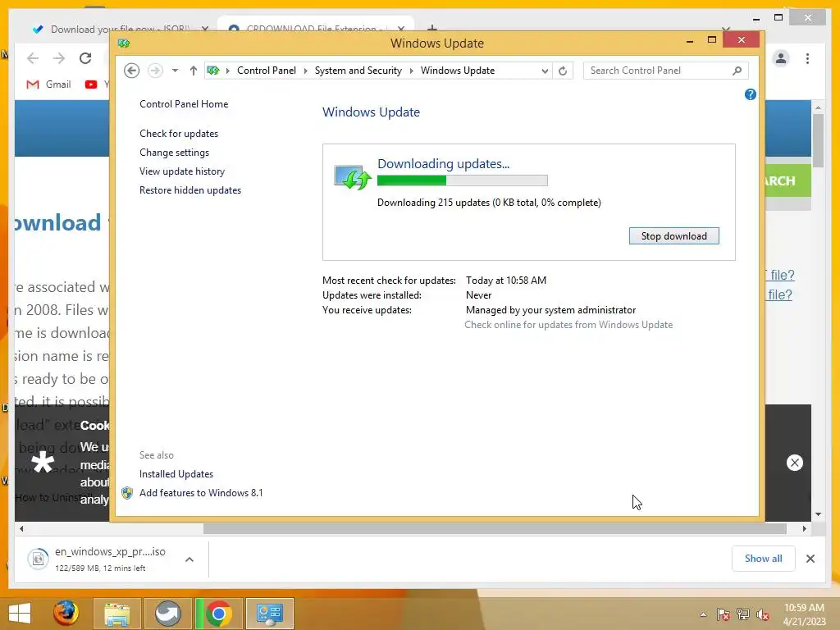Screen dimensions: 840x630
Task: Click the update download progress bar
Action: (463, 180)
